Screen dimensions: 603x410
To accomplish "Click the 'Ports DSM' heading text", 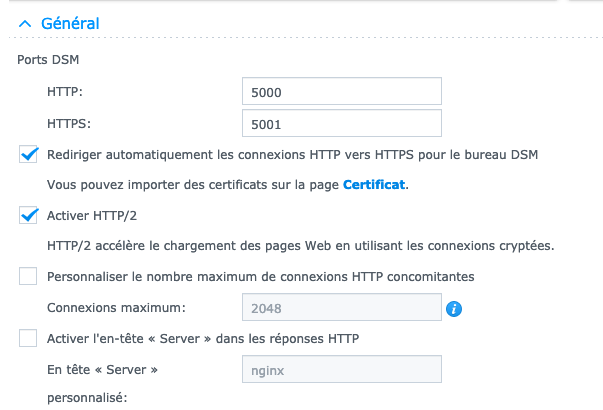I will [48, 60].
